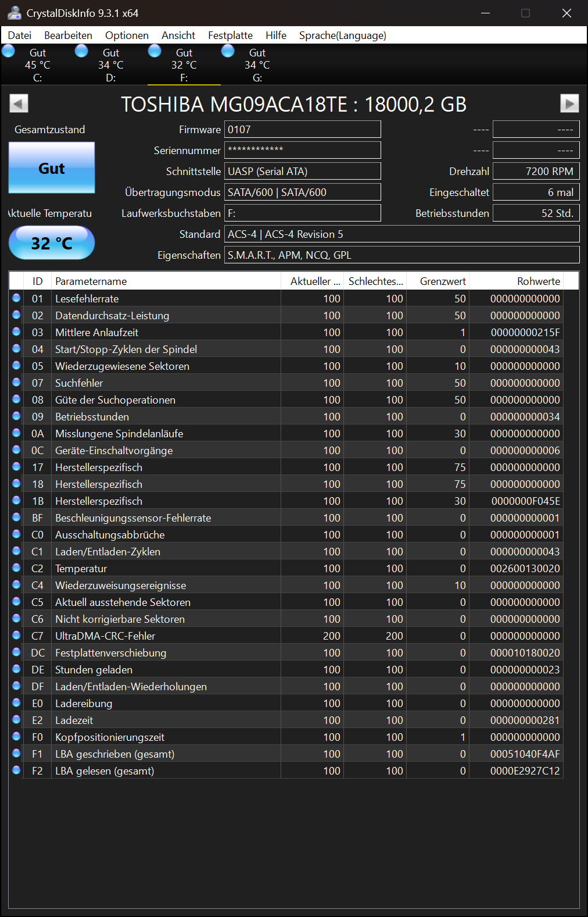Select drive G: tab
588x917 pixels.
(x=257, y=65)
